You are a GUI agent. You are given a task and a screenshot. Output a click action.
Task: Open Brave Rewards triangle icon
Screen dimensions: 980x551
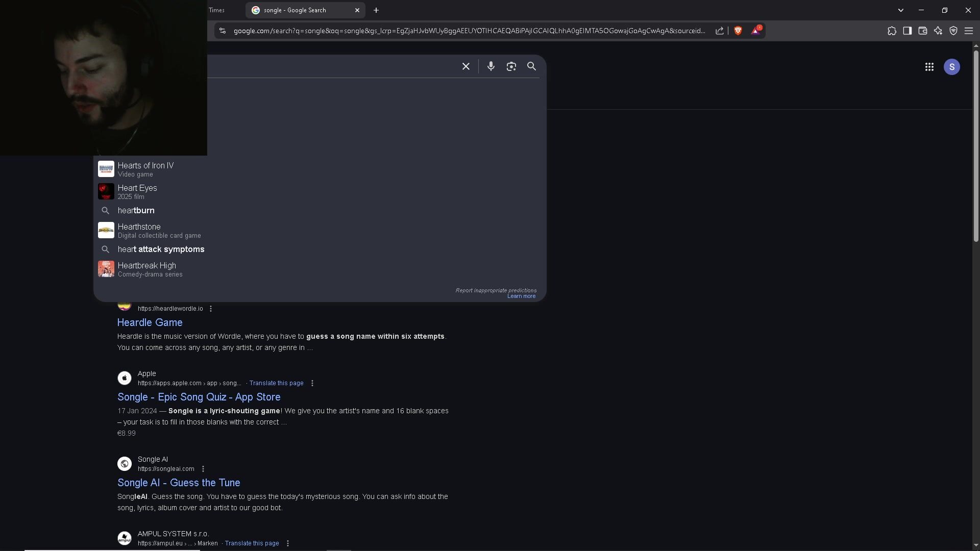point(755,31)
